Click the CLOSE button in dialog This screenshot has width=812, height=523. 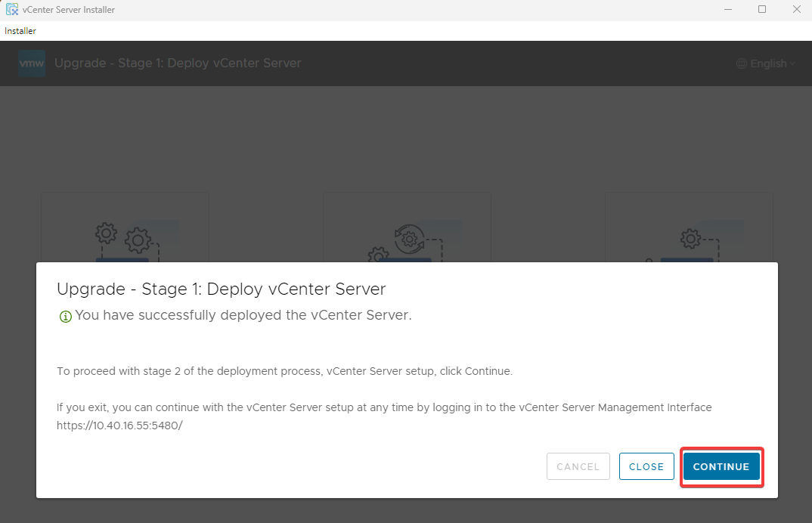point(646,466)
